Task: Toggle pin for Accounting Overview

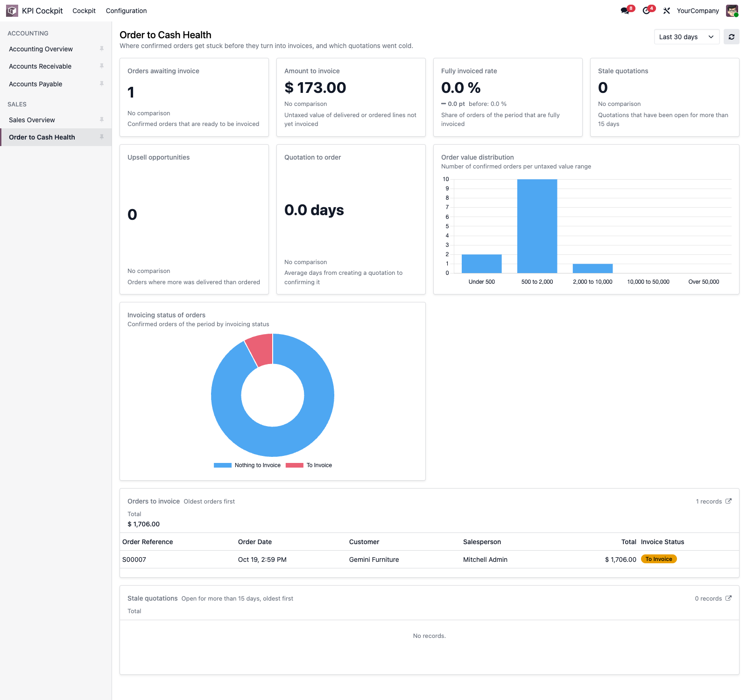Action: [x=101, y=49]
